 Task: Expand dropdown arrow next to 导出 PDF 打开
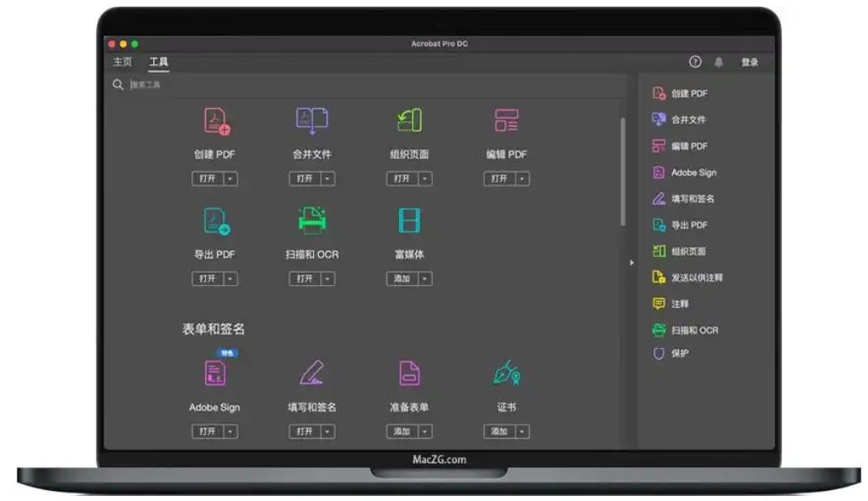coord(230,279)
